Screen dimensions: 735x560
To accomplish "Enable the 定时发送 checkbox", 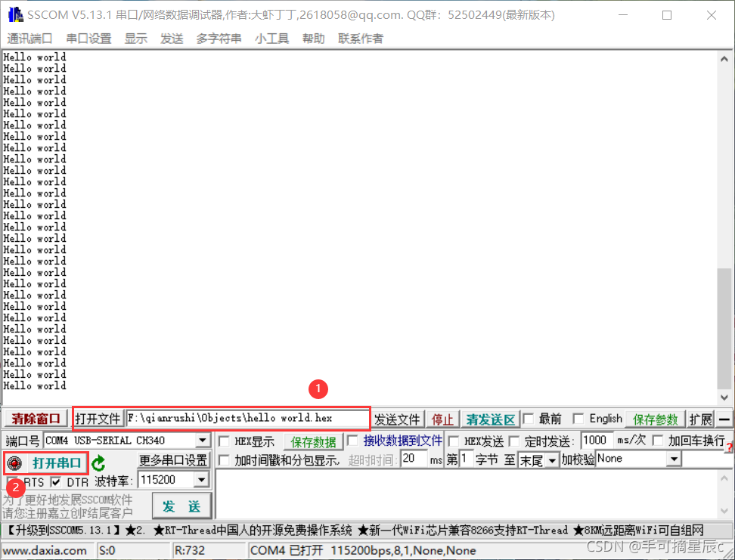I will click(x=514, y=441).
